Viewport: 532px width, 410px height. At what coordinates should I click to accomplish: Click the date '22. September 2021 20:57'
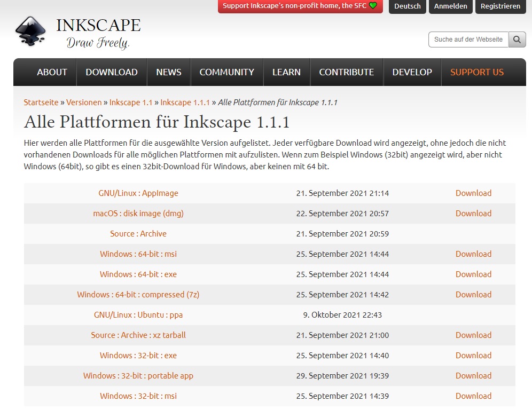(x=342, y=214)
